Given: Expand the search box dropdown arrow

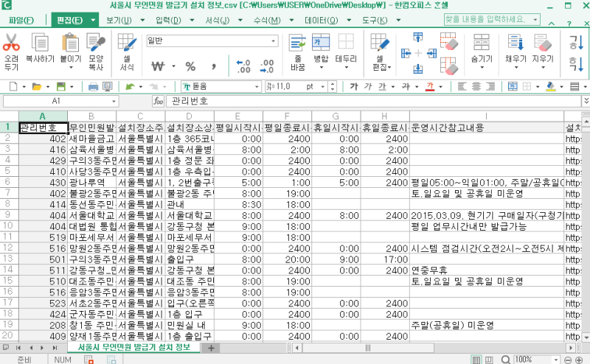Looking at the screenshot, I should click(535, 19).
